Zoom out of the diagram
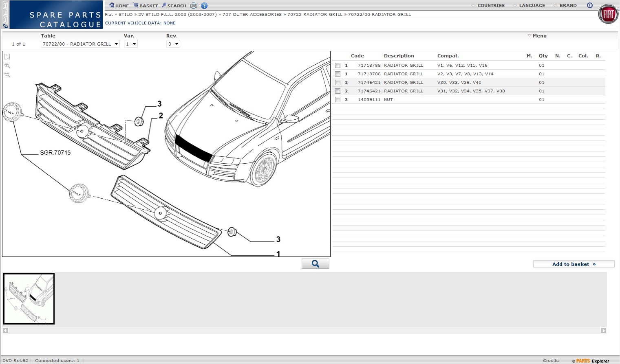This screenshot has width=620, height=364. point(7,75)
